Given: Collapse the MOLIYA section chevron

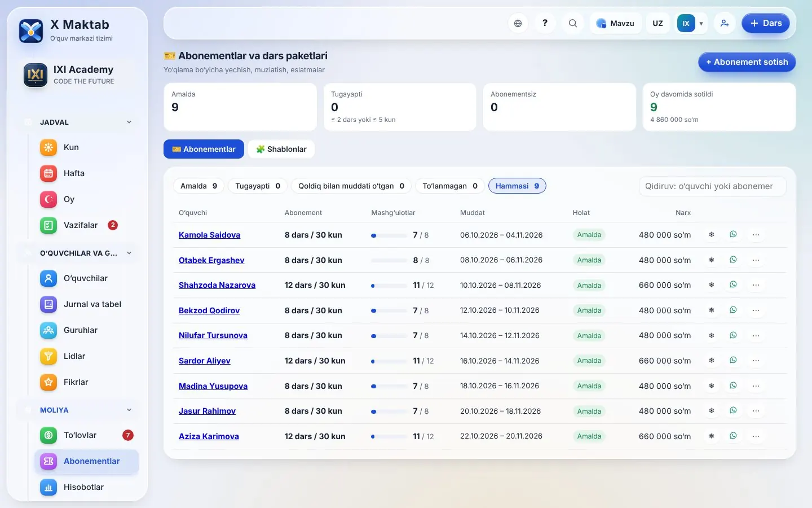Looking at the screenshot, I should pyautogui.click(x=129, y=410).
